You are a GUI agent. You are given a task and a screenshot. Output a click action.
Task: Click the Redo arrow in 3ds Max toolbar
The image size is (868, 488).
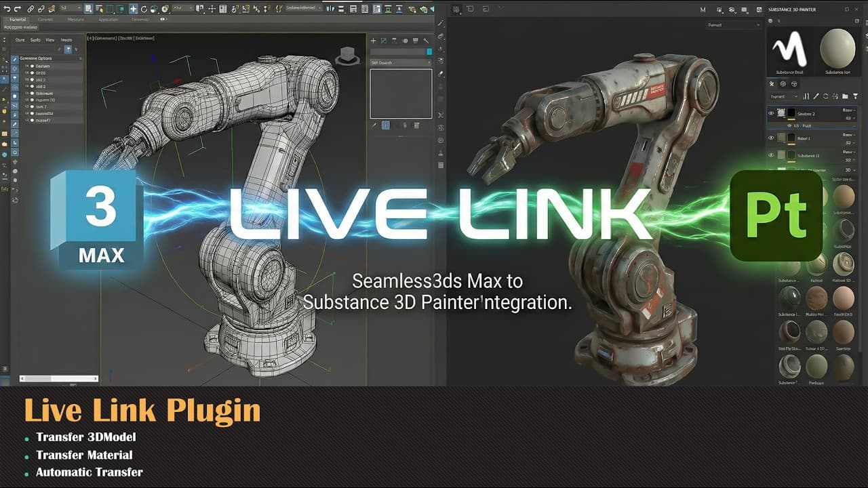click(x=18, y=9)
